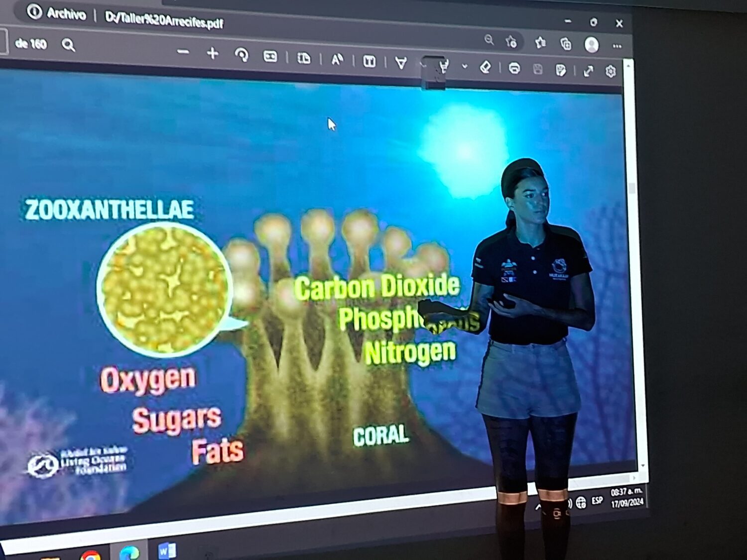
Task: Click the PDF search magnifier icon
Action: [x=68, y=45]
